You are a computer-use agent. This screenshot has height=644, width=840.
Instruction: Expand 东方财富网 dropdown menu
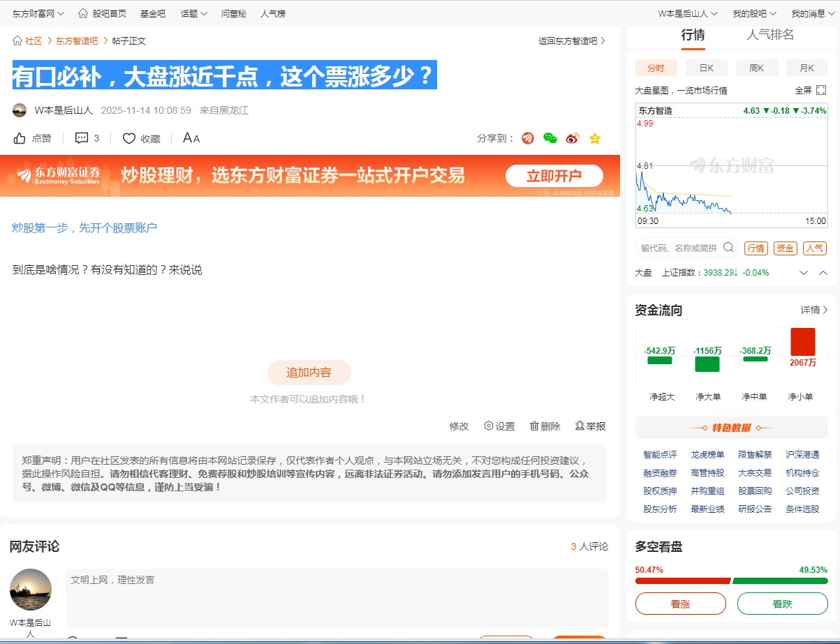[x=38, y=13]
